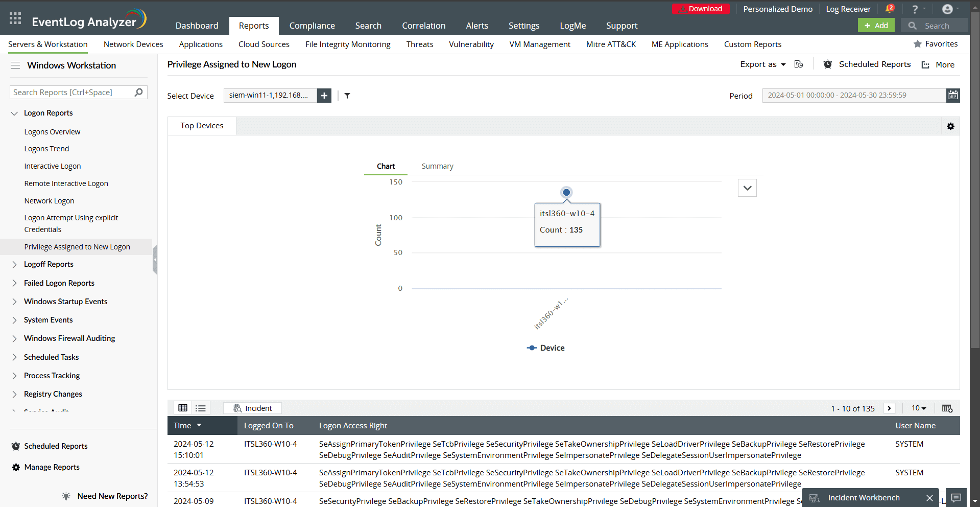Open the help question mark icon
The width and height of the screenshot is (980, 507).
(915, 9)
